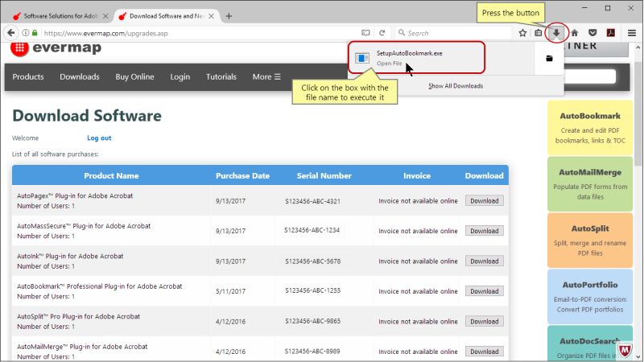
Task: Expand the More menu
Action: point(266,76)
